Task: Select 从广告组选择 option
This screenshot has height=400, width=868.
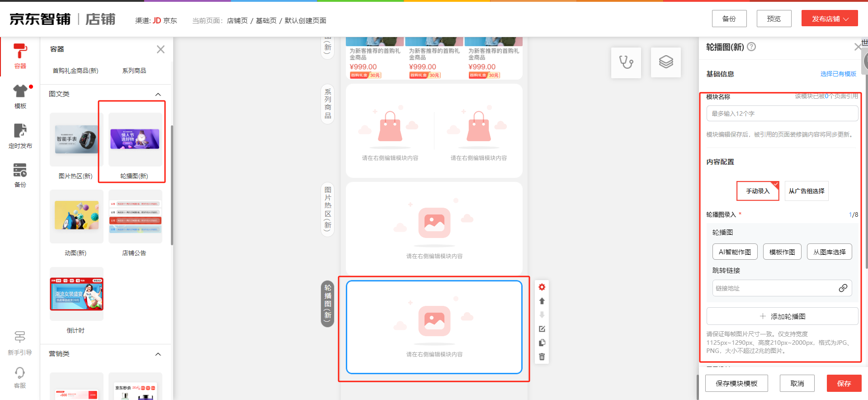Action: [x=806, y=191]
